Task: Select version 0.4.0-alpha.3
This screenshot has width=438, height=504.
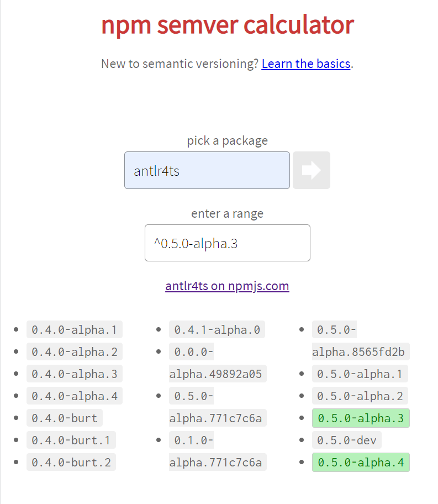Action: point(74,374)
